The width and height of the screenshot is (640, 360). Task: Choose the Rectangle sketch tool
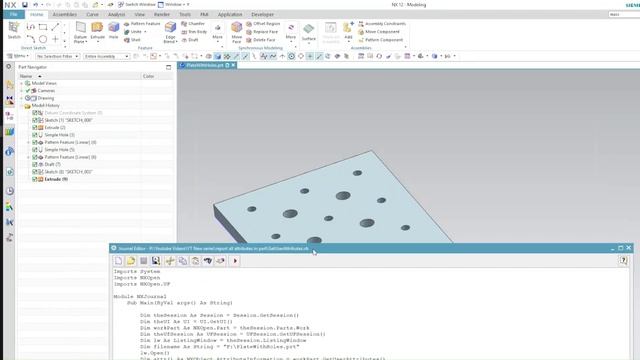pyautogui.click(x=43, y=27)
